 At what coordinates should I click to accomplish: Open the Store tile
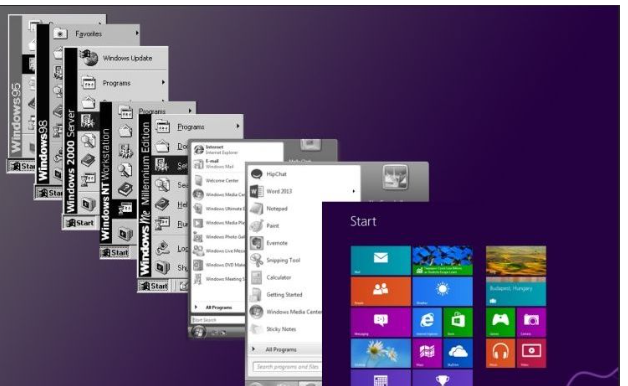point(458,322)
